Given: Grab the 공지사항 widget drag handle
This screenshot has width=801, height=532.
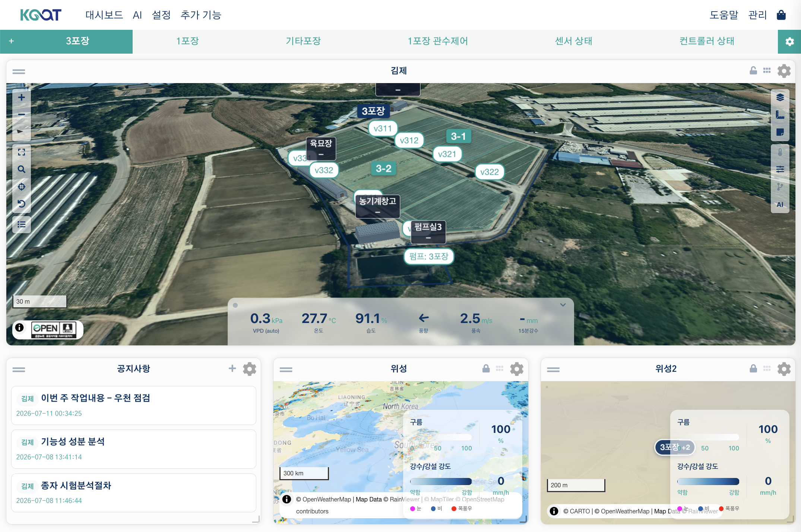Looking at the screenshot, I should [19, 369].
